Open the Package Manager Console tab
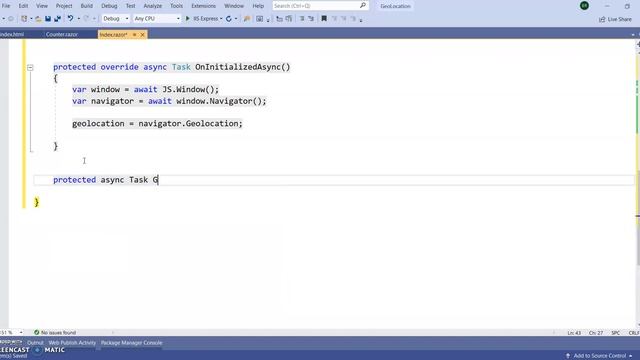The image size is (640, 360). [x=131, y=343]
